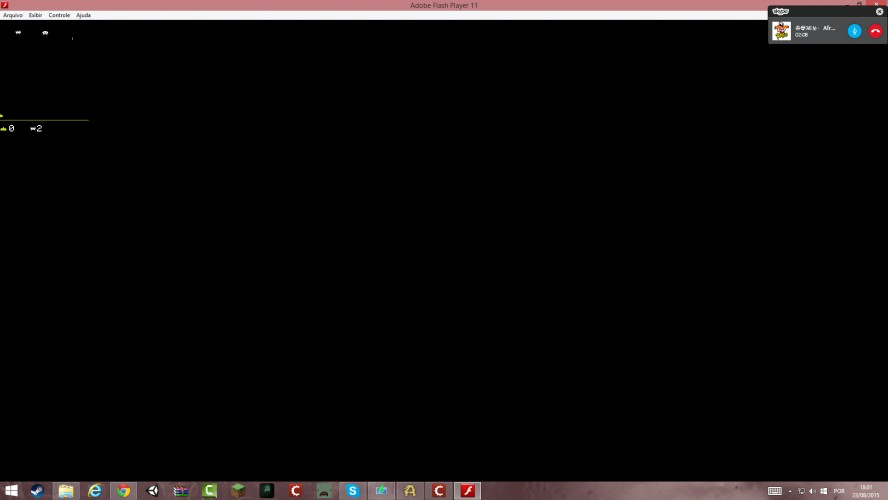Image resolution: width=888 pixels, height=500 pixels.
Task: Click the Skype logo in the call widget
Action: pos(780,11)
